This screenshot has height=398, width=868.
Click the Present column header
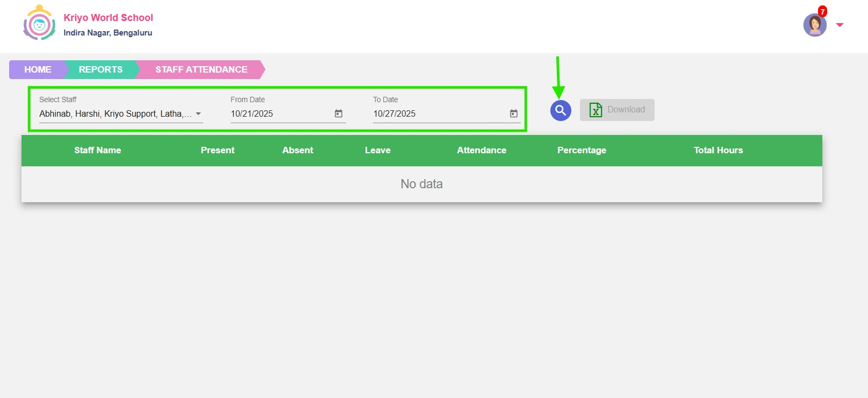tap(218, 151)
